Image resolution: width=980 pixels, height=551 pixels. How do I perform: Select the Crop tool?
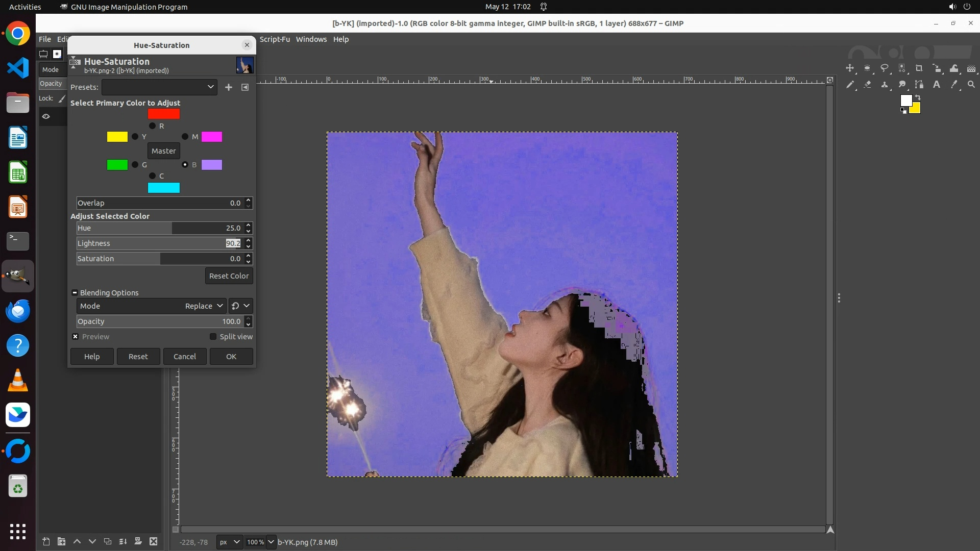pos(919,68)
